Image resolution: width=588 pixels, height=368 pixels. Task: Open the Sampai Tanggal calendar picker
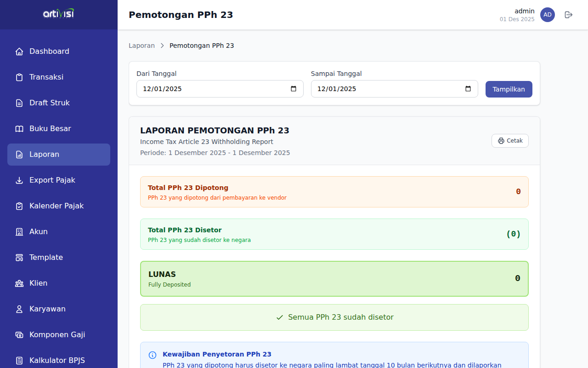click(x=468, y=89)
